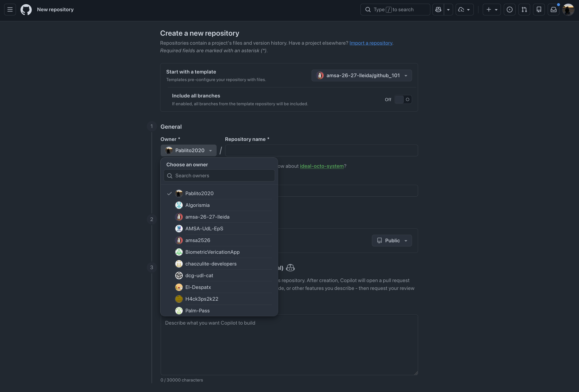Click the H4ck3ps2k22 avatar icon
Screen dimensions: 579x392
(179, 299)
